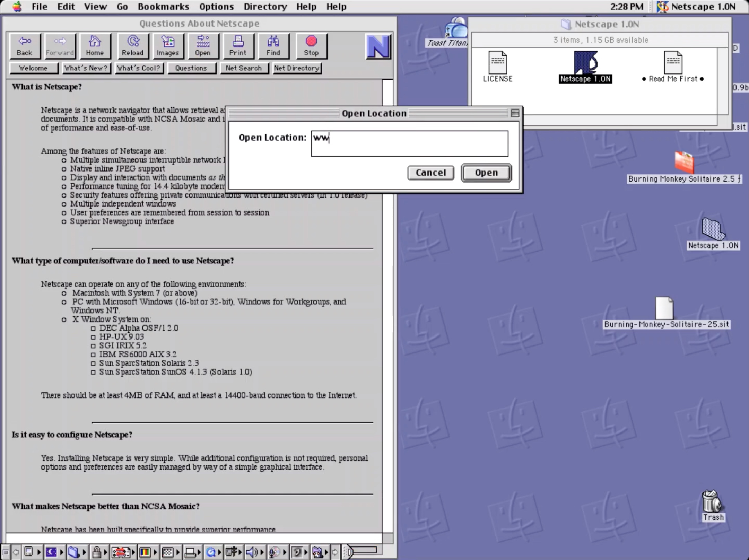Open the Netscape 1.0N application switcher menu
Viewport: 749px width, 560px height.
tap(696, 7)
